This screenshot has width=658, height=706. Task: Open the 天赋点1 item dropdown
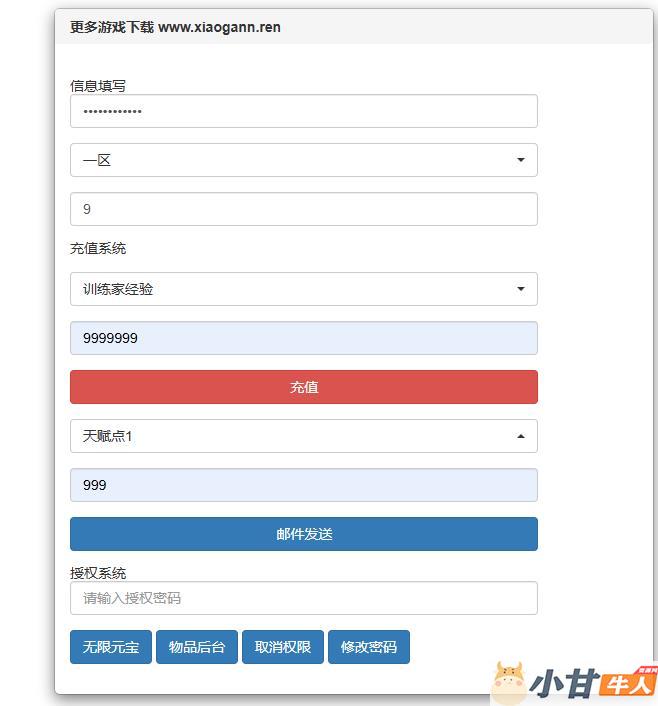pyautogui.click(x=303, y=436)
